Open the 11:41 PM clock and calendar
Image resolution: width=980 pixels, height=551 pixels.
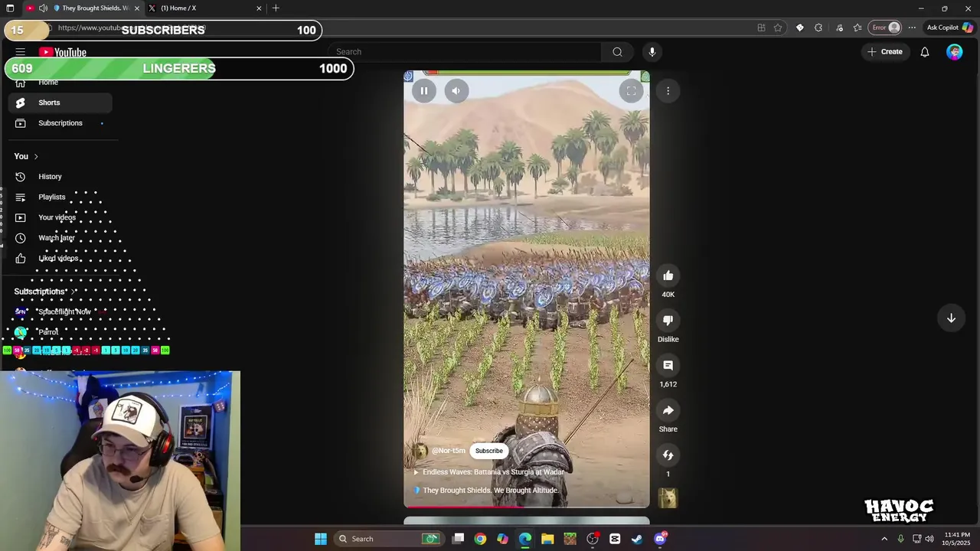tap(957, 539)
